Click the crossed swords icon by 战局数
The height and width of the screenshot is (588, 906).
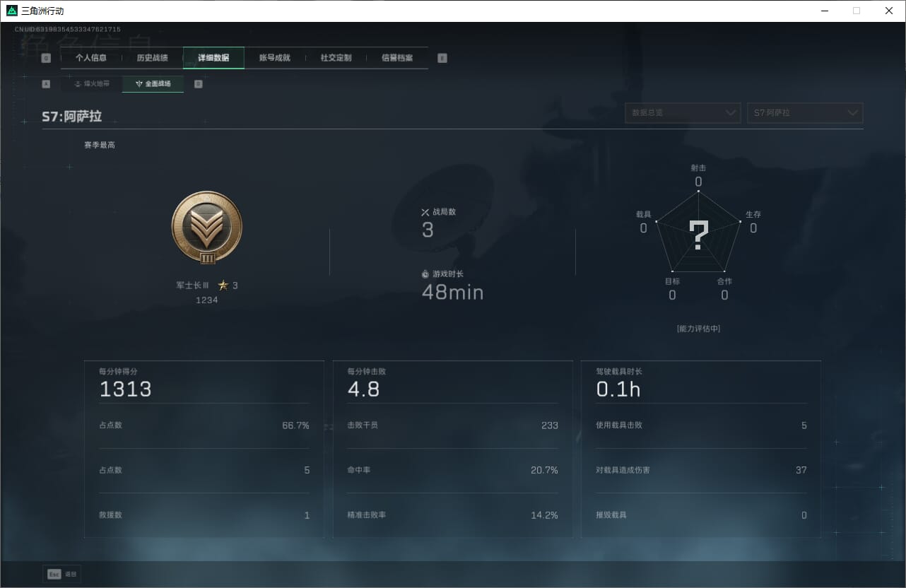point(425,212)
